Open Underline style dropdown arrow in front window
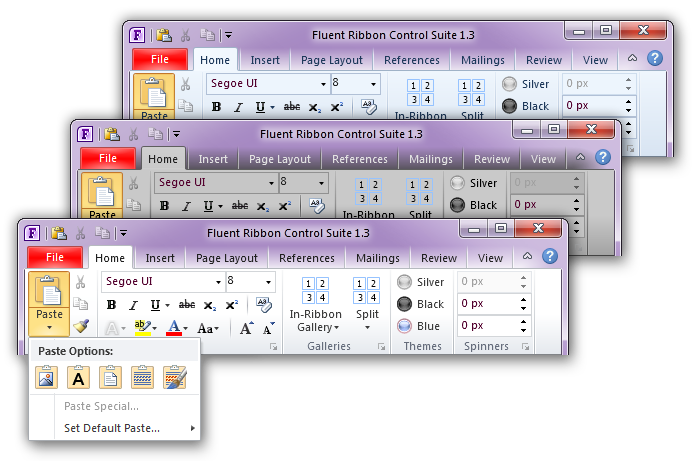The height and width of the screenshot is (461, 694). [x=167, y=305]
